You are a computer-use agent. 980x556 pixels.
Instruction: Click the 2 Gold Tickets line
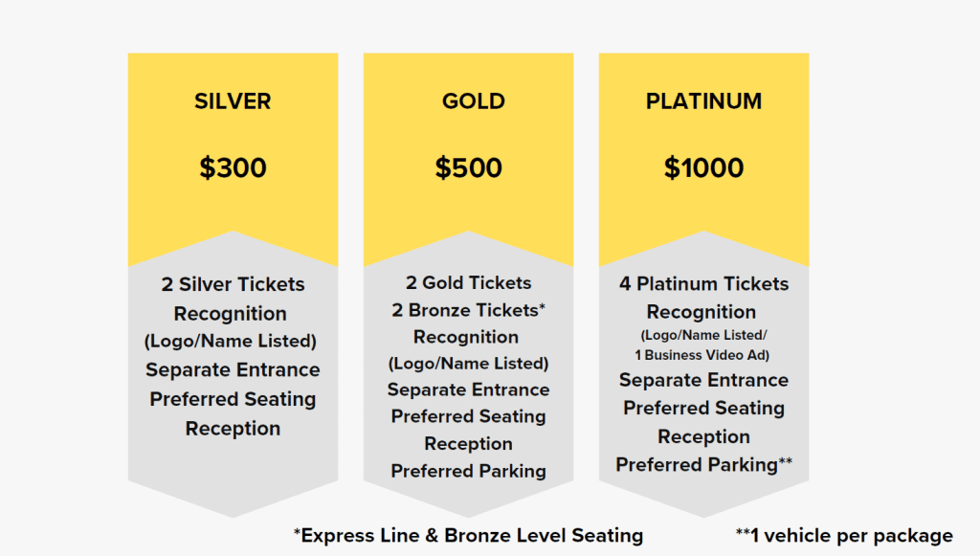pos(468,282)
